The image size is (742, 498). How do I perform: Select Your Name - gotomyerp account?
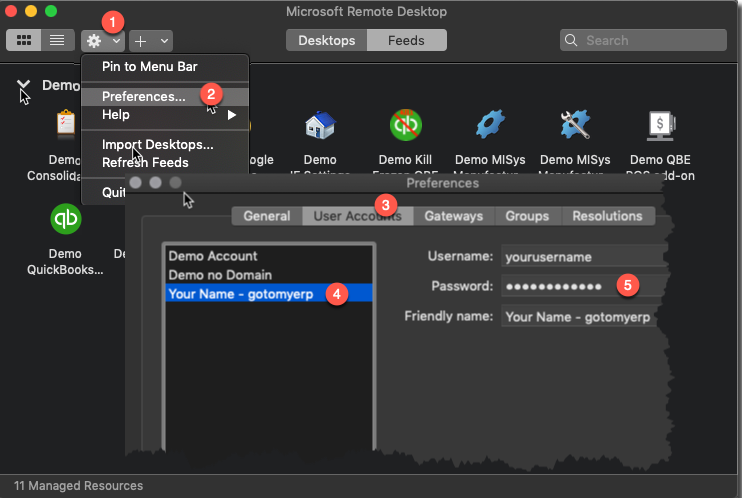[x=269, y=293]
